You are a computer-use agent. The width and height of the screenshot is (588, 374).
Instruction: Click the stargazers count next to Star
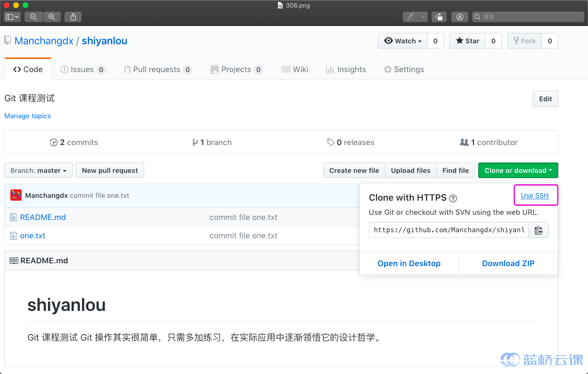click(x=493, y=41)
